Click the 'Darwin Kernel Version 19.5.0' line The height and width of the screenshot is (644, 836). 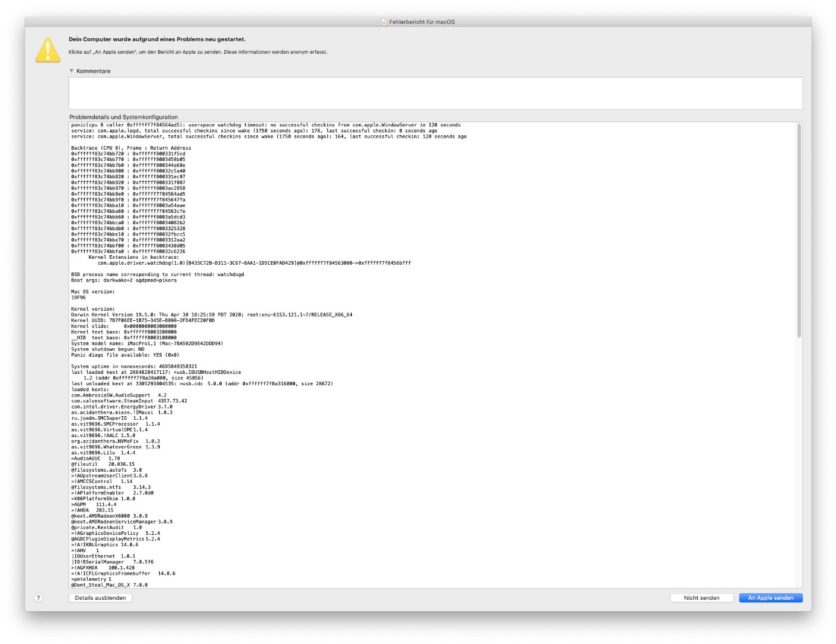(212, 315)
